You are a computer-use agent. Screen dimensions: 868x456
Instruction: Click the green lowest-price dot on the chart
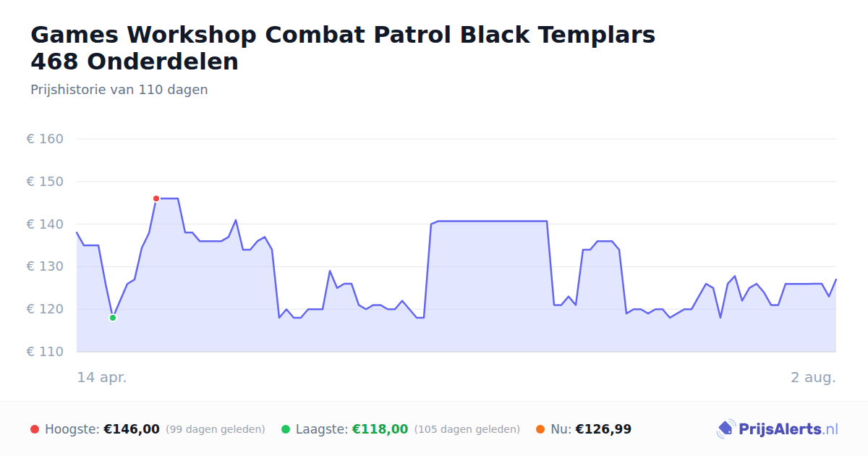(x=113, y=318)
